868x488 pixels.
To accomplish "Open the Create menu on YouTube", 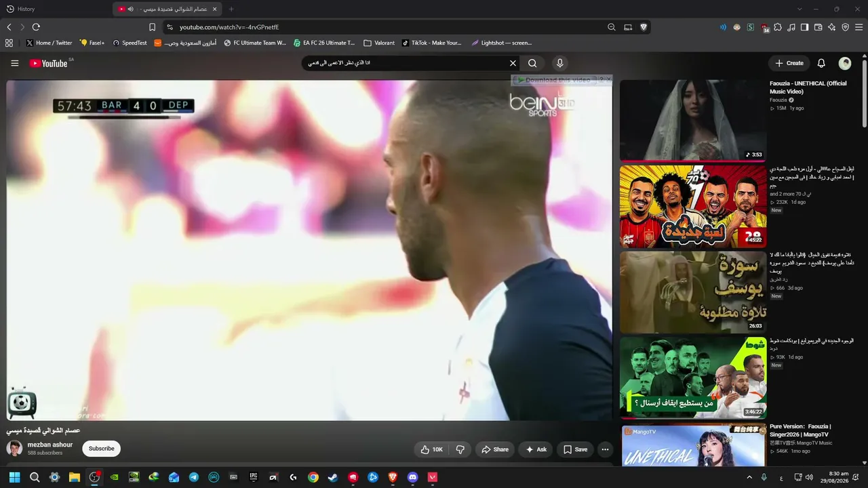I will [x=789, y=63].
